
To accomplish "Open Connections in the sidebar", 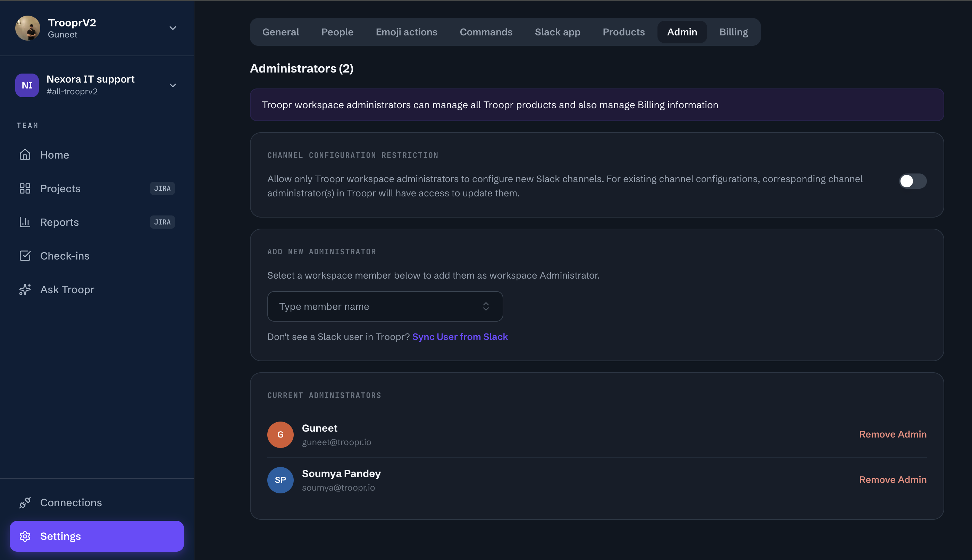I will point(97,503).
